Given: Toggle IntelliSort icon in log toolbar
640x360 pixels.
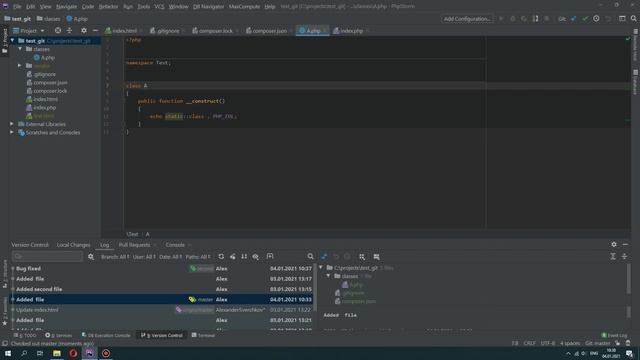Looking at the screenshot, I should click(244, 256).
